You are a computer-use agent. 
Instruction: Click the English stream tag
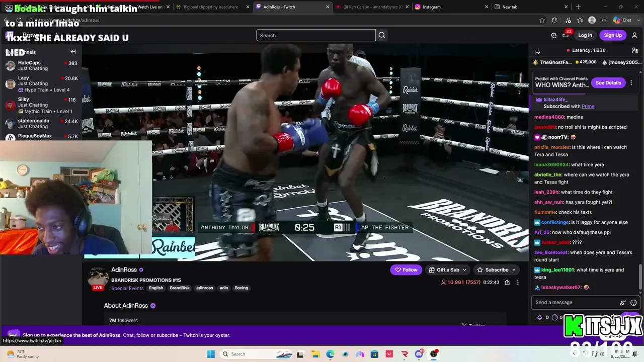click(156, 288)
